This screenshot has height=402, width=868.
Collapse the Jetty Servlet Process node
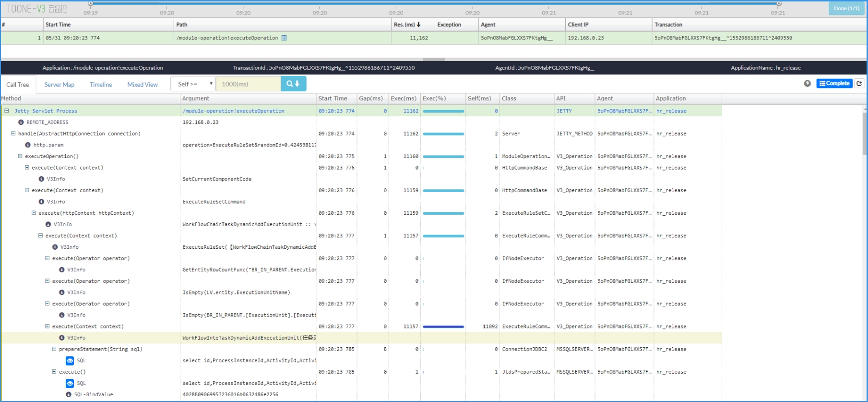pyautogui.click(x=7, y=111)
